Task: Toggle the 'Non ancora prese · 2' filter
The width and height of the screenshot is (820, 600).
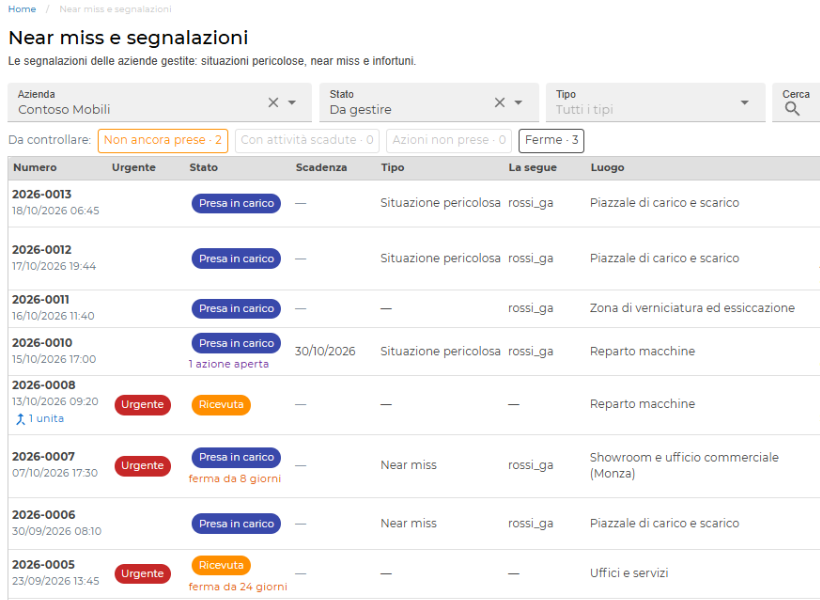Action: (163, 140)
